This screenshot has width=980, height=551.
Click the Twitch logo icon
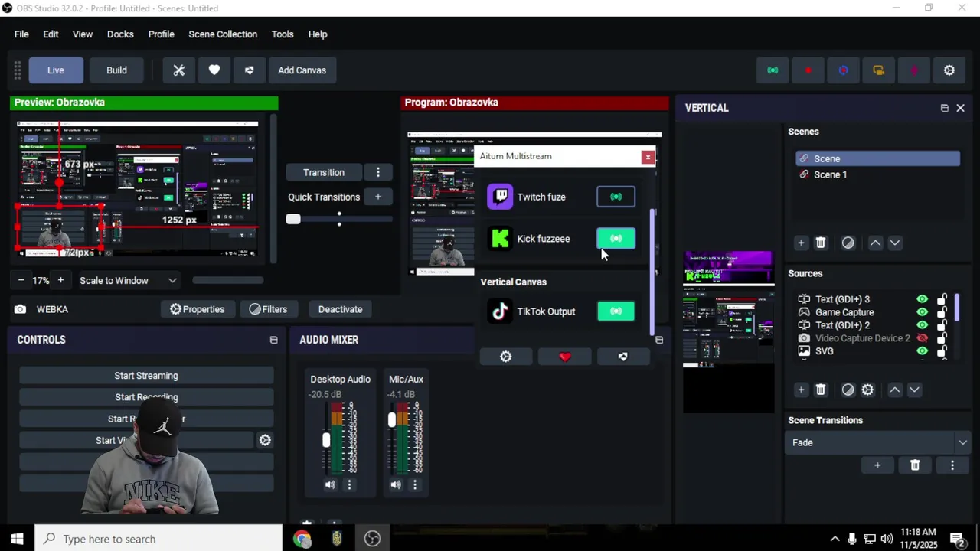click(x=500, y=197)
